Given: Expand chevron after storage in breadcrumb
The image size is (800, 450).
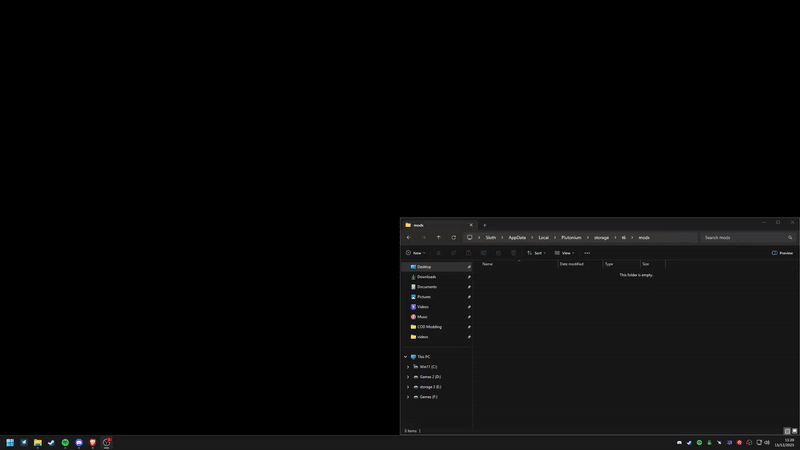Looking at the screenshot, I should coord(615,238).
